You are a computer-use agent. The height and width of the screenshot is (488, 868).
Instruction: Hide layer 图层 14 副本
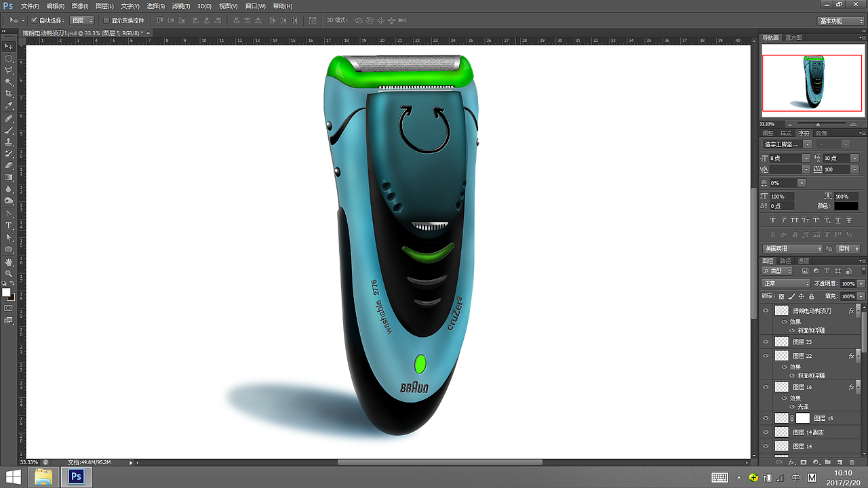click(766, 432)
